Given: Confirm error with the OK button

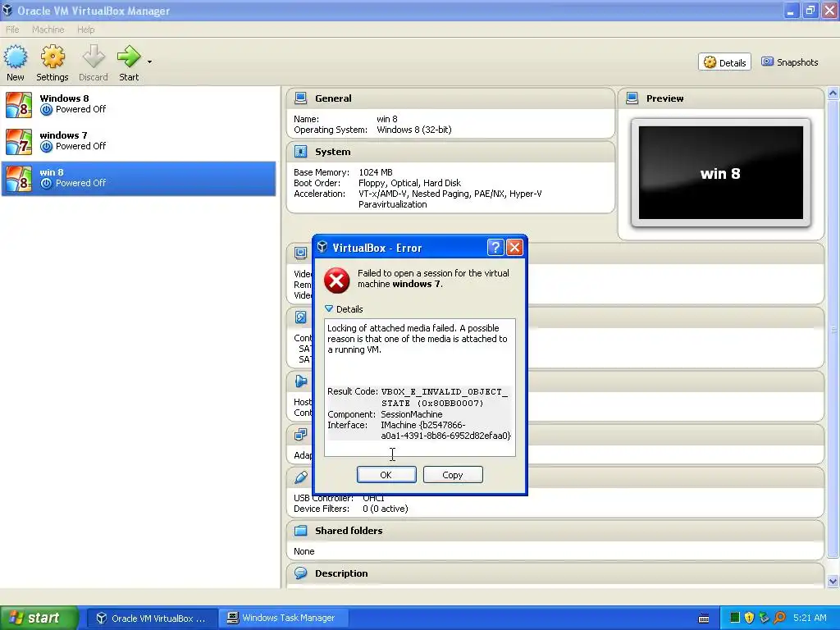Looking at the screenshot, I should click(x=386, y=475).
